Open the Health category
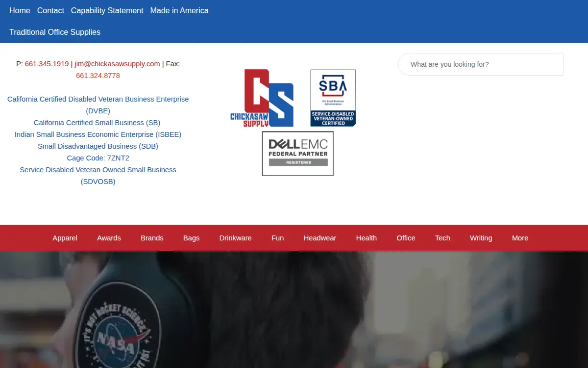Image resolution: width=588 pixels, height=368 pixels. tap(367, 238)
